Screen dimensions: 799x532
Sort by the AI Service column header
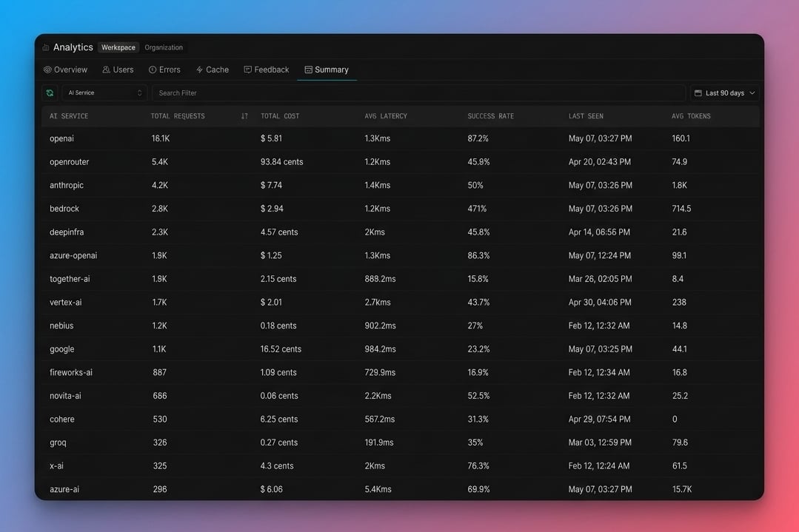click(69, 116)
